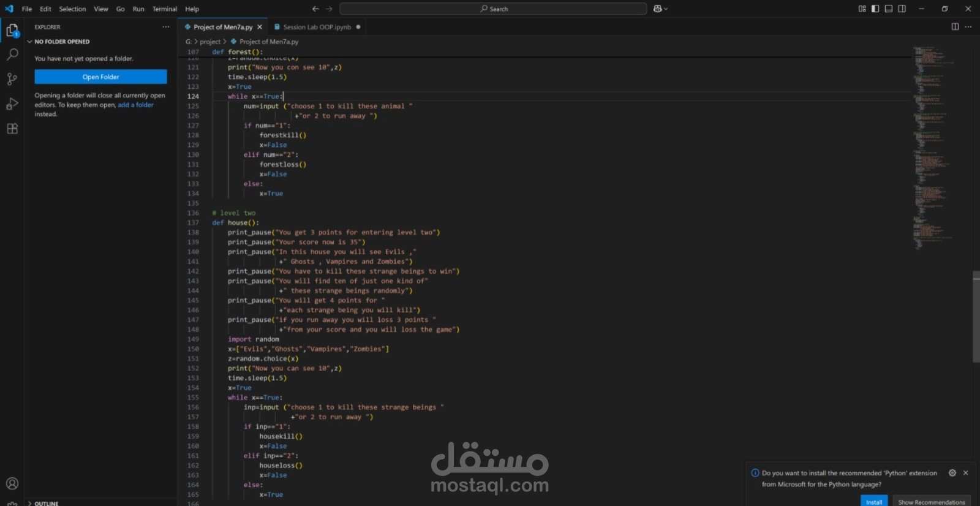The image size is (980, 506).
Task: Click the Open Folder button
Action: [x=100, y=77]
